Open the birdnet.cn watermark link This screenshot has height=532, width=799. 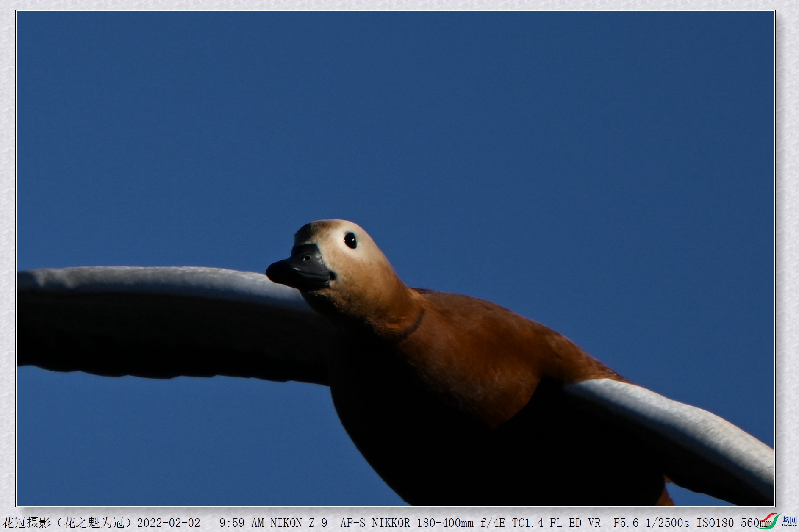coord(790,526)
